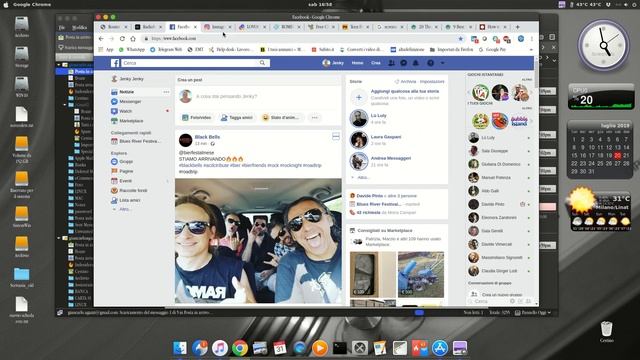This screenshot has height=360, width=640.
Task: Click Chrome's home button
Action: tap(133, 38)
